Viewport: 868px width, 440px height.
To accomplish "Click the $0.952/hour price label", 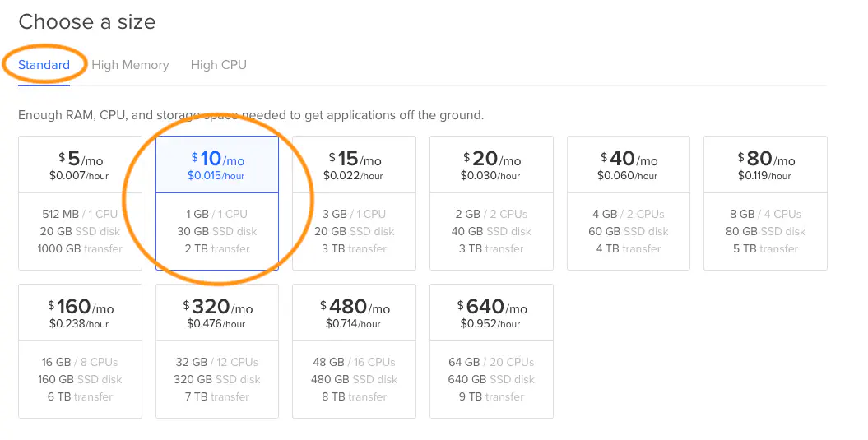I will [x=490, y=324].
